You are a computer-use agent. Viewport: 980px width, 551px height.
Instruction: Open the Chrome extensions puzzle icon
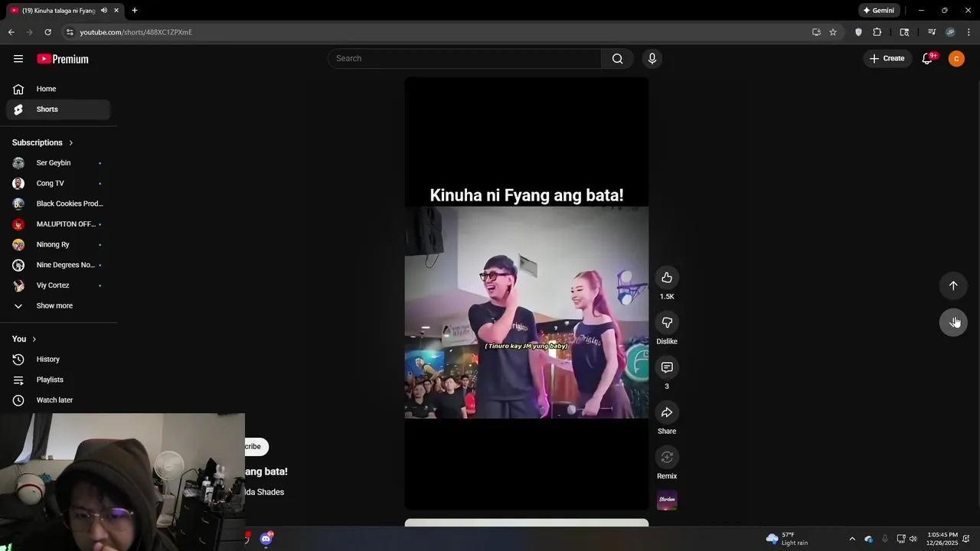pos(877,32)
